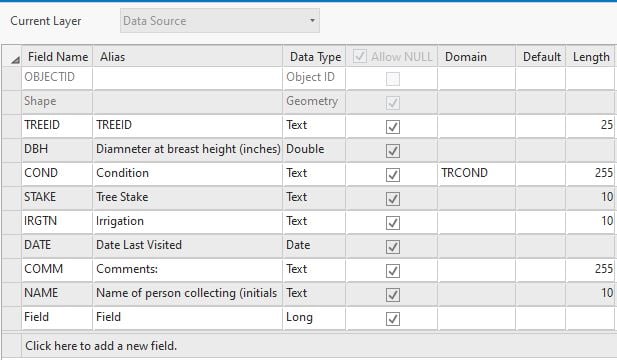Select the NAME field name cell
This screenshot has height=360, width=617.
(x=57, y=294)
